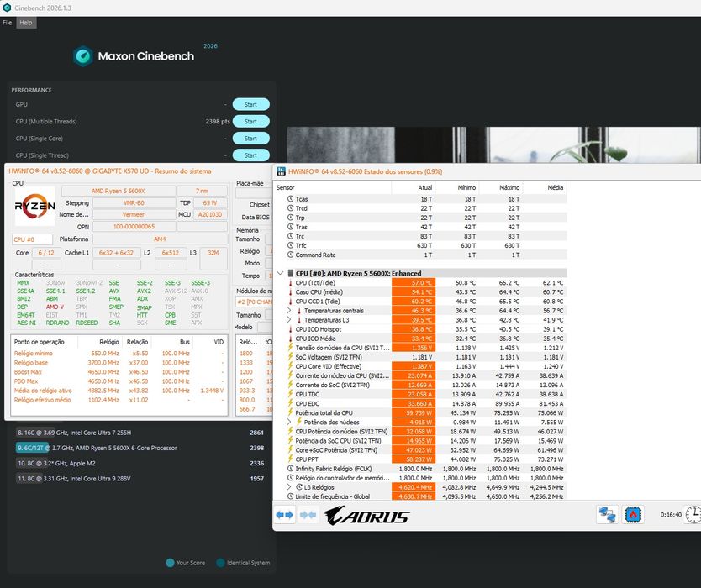701x588 pixels.
Task: Select ranking row 9 AMD Ryzen 5 5600X
Action: coord(140,448)
